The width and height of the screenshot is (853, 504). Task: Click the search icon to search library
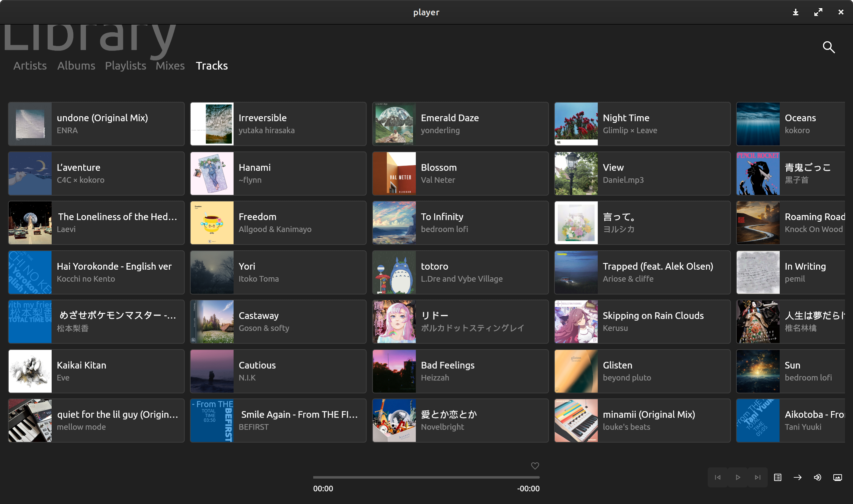pos(829,47)
